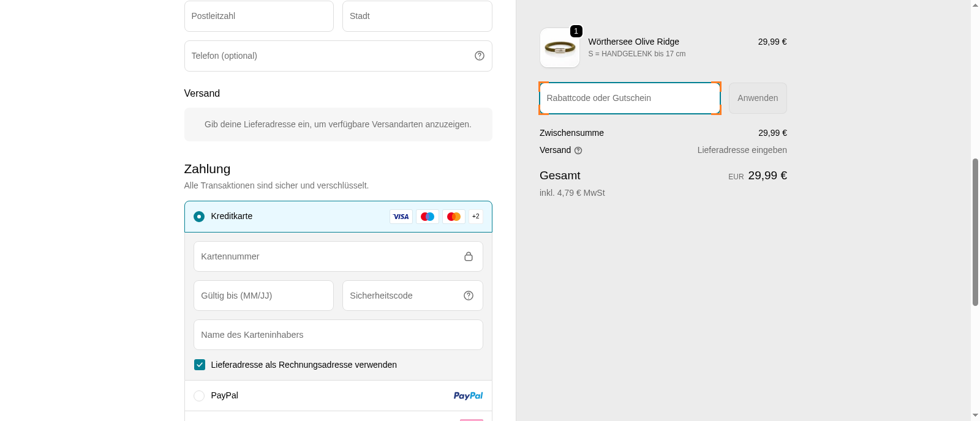Click the Name des Karteninhabers field
This screenshot has height=421, width=980.
point(338,335)
